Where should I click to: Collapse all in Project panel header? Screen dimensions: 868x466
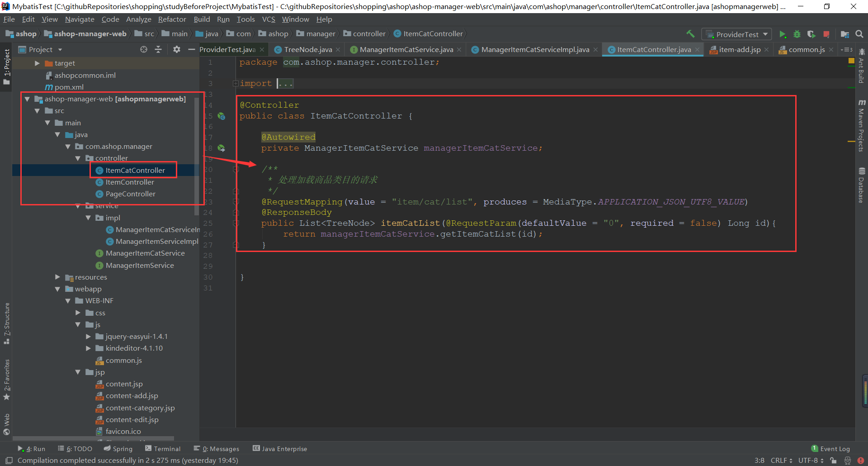(158, 49)
